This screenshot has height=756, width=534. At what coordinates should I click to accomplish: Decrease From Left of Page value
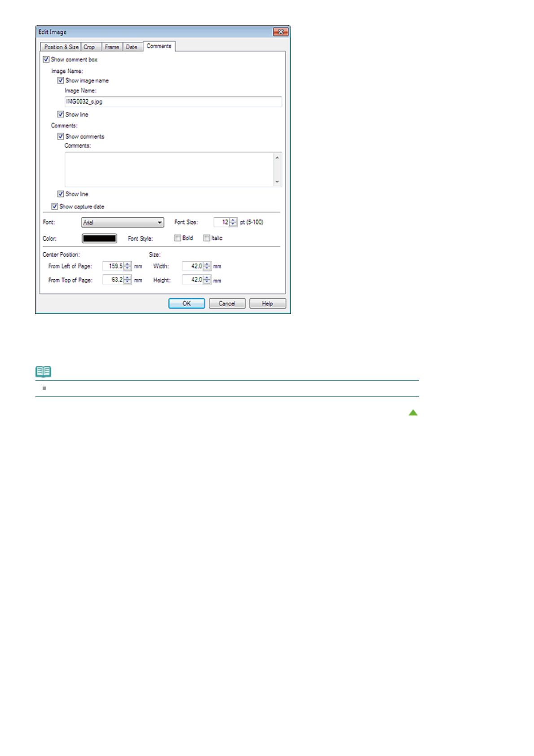(127, 268)
